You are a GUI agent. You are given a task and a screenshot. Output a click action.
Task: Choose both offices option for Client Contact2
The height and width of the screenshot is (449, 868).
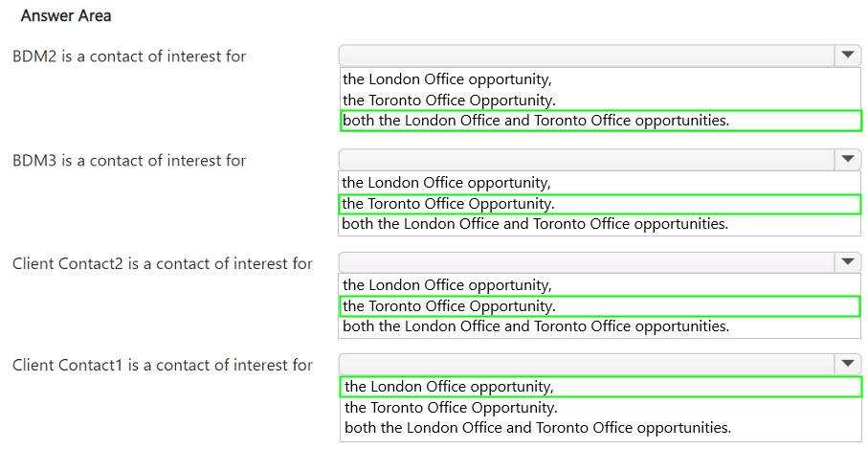click(536, 326)
